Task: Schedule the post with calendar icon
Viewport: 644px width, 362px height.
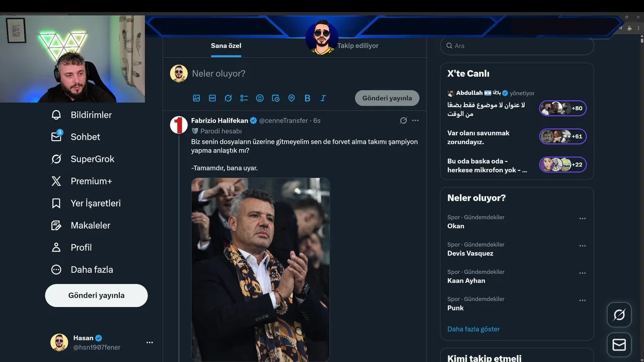Action: (276, 98)
